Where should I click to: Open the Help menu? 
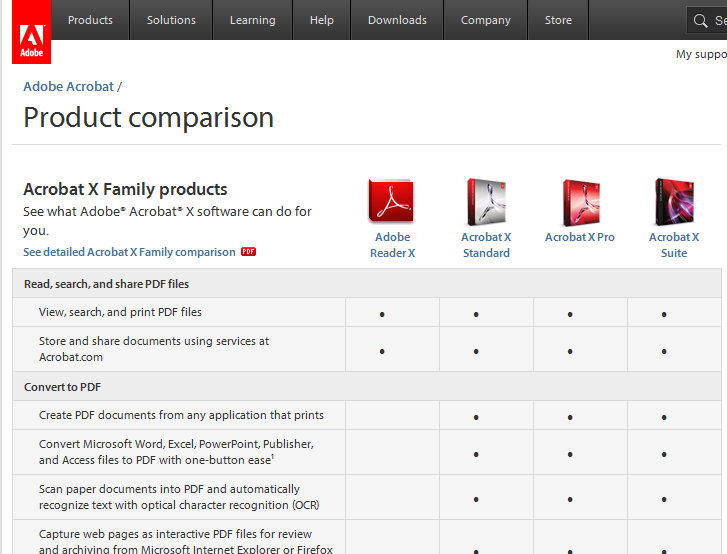[x=322, y=20]
